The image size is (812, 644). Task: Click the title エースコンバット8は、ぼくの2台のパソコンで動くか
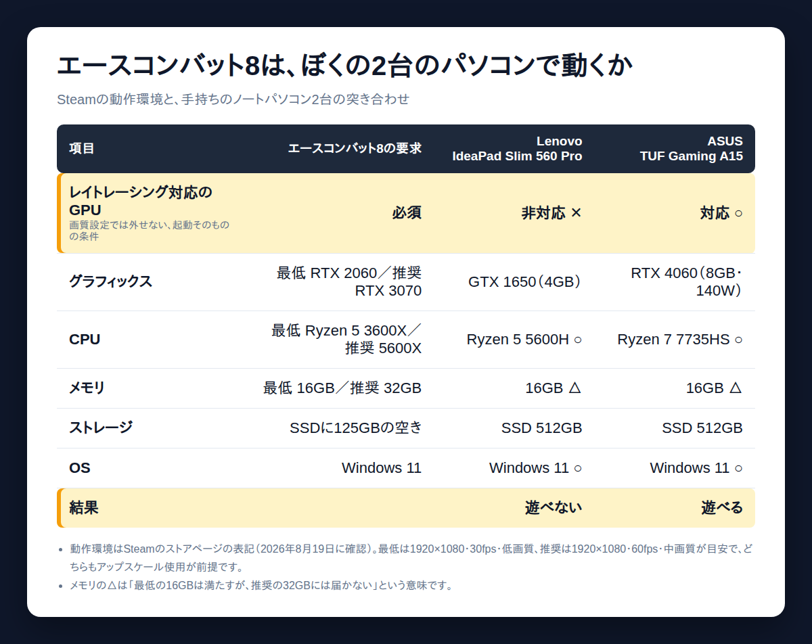click(x=344, y=66)
